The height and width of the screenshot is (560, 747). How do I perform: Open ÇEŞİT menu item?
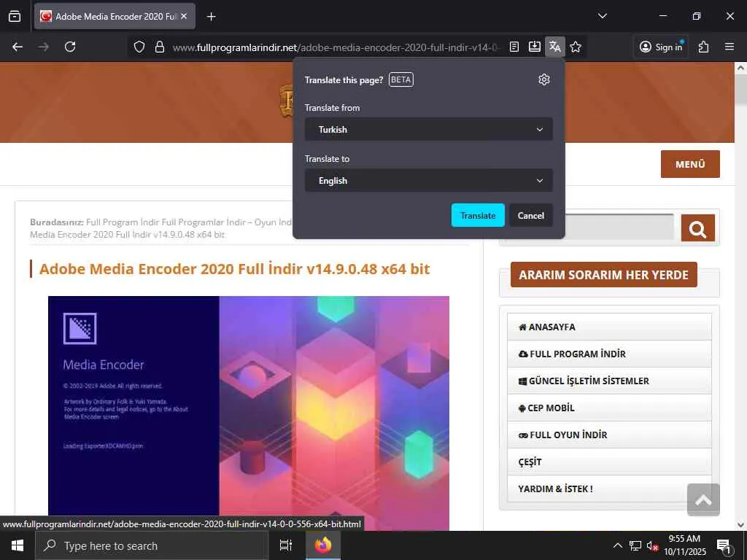click(609, 462)
